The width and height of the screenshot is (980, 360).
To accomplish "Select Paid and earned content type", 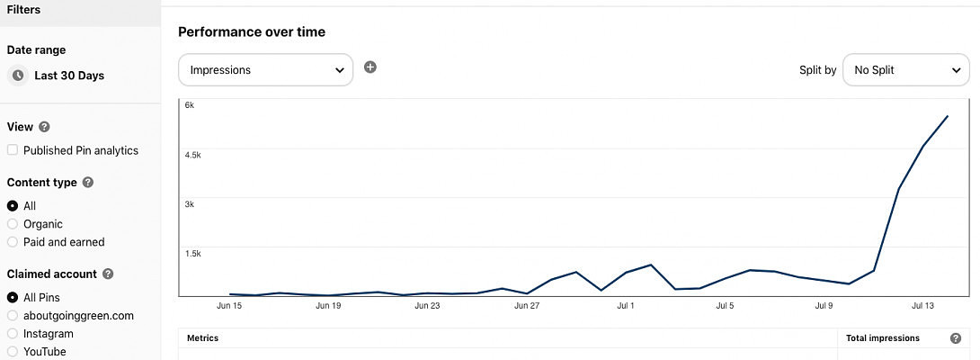I will point(13,242).
